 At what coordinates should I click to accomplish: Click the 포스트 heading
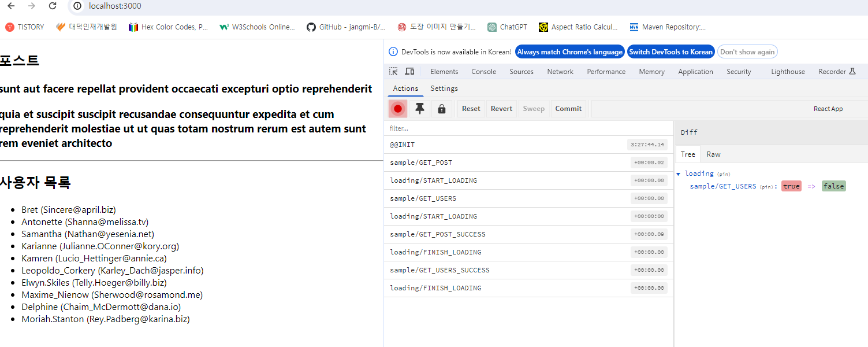20,60
